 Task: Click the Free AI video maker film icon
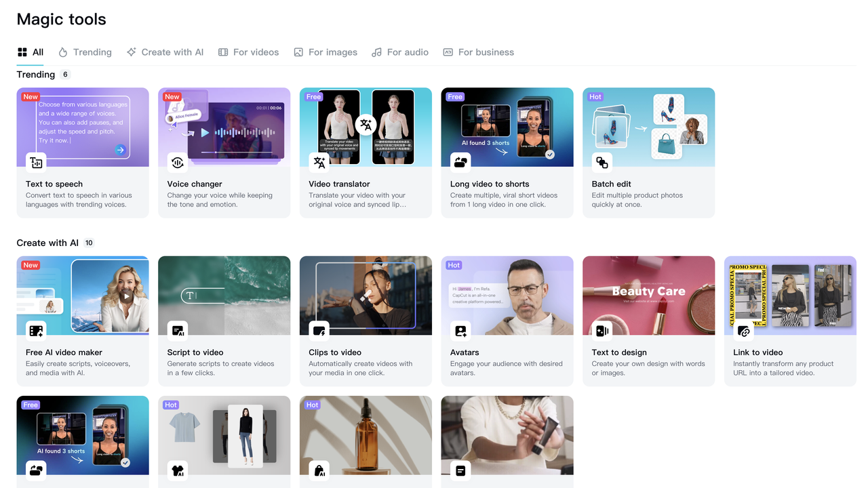(37, 331)
